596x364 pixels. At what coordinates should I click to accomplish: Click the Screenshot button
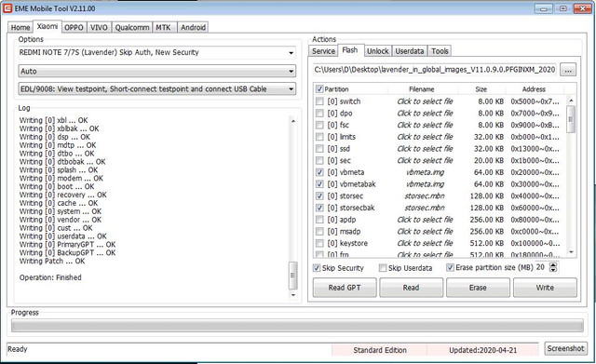tap(565, 348)
